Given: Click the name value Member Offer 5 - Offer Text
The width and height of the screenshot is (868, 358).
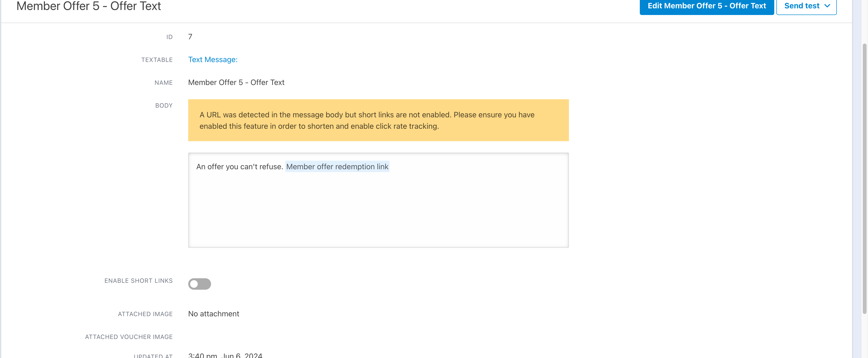Looking at the screenshot, I should [x=236, y=83].
